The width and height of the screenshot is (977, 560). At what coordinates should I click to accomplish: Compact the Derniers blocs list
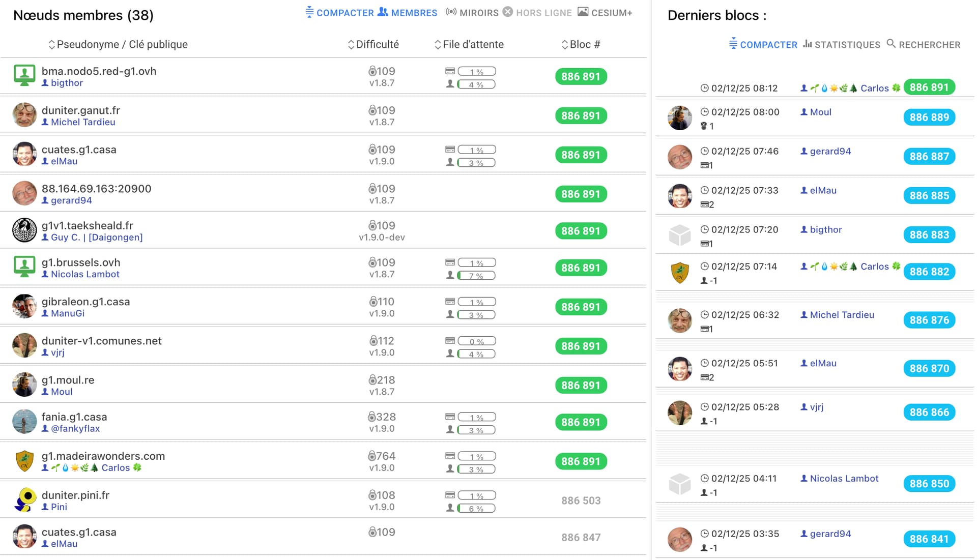(x=768, y=45)
